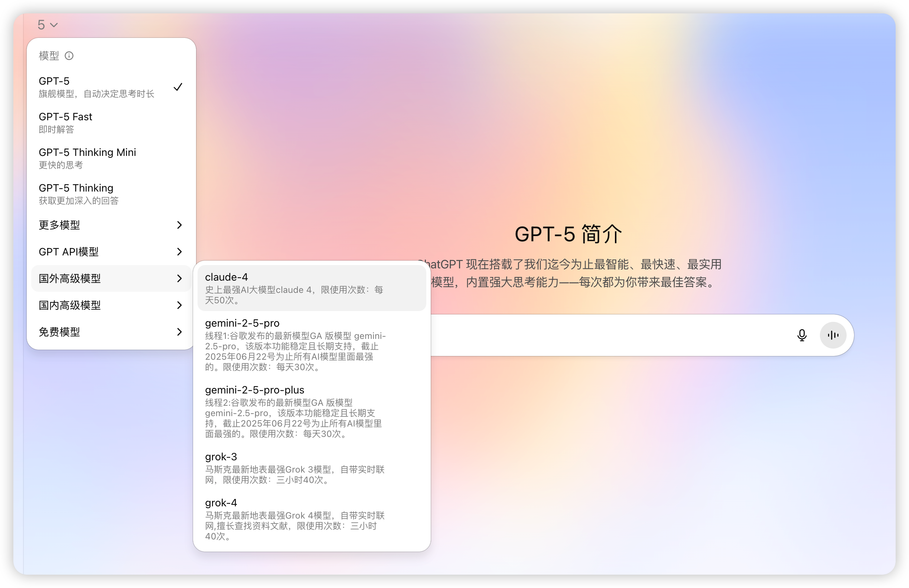This screenshot has width=909, height=588.
Task: Pick the GPT-5 Thinking model
Action: pos(111,194)
